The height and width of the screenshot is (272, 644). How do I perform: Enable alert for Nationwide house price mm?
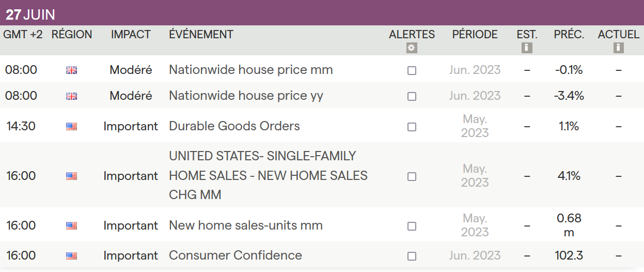coord(412,70)
